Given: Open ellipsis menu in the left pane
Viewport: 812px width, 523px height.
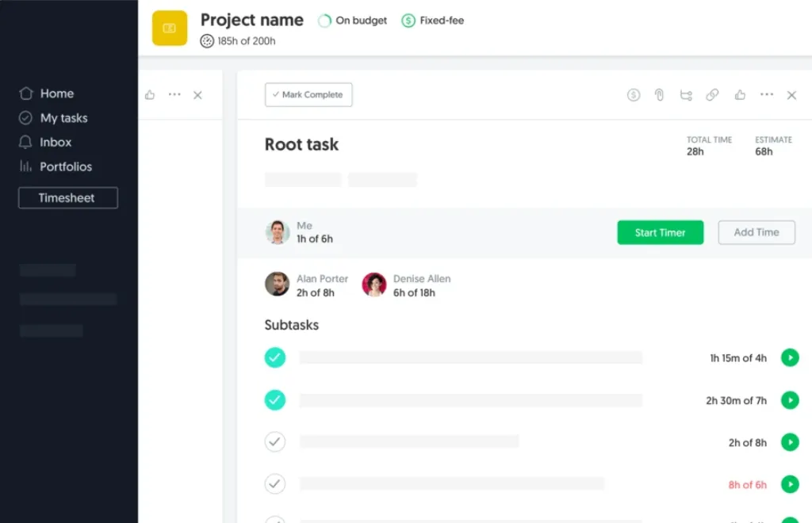Looking at the screenshot, I should click(x=174, y=95).
